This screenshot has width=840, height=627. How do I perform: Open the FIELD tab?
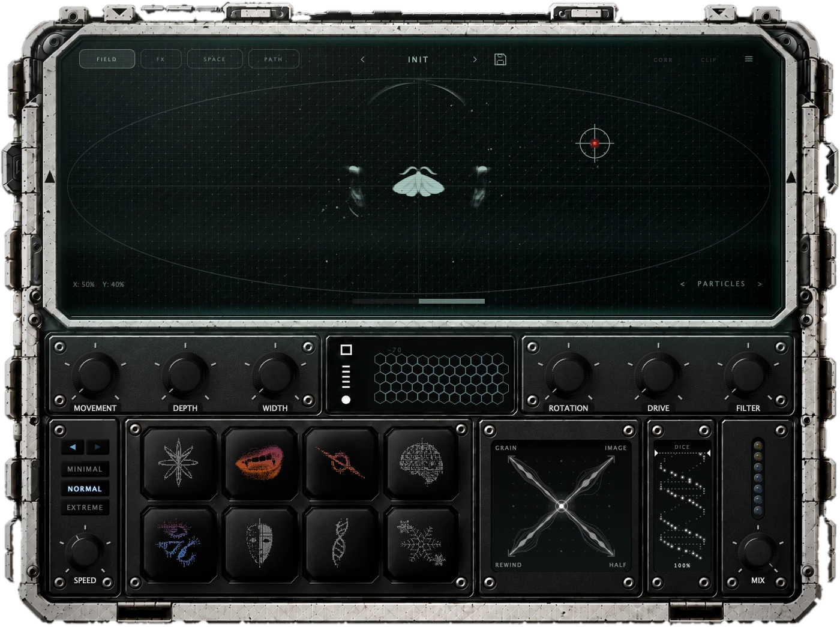[x=107, y=59]
